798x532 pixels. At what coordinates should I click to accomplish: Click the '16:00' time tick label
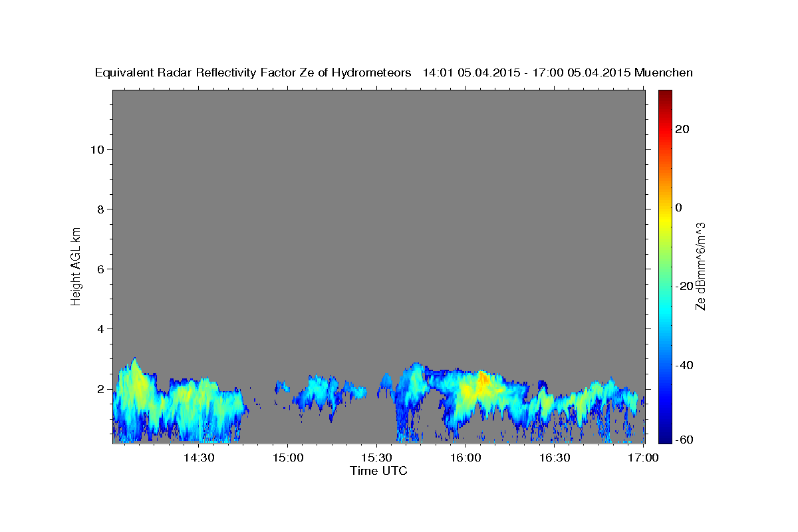pyautogui.click(x=465, y=458)
